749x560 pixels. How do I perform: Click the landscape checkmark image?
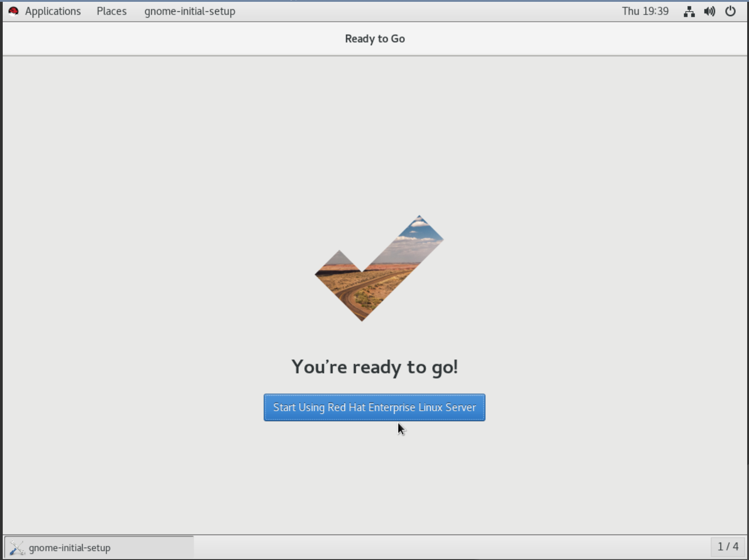pos(379,268)
